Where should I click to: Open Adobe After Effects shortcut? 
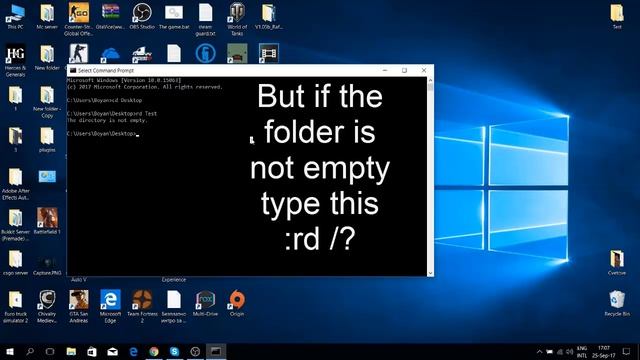pos(16,184)
